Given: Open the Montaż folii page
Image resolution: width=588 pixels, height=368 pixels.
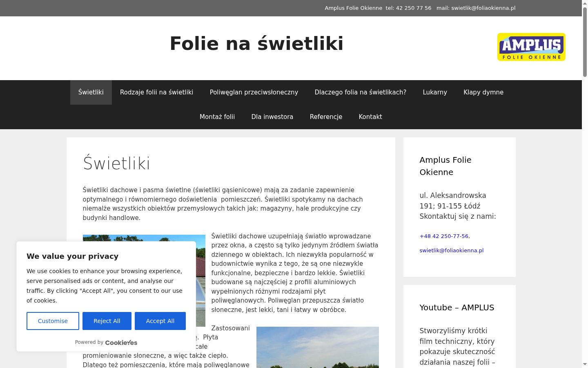Looking at the screenshot, I should click(x=217, y=117).
